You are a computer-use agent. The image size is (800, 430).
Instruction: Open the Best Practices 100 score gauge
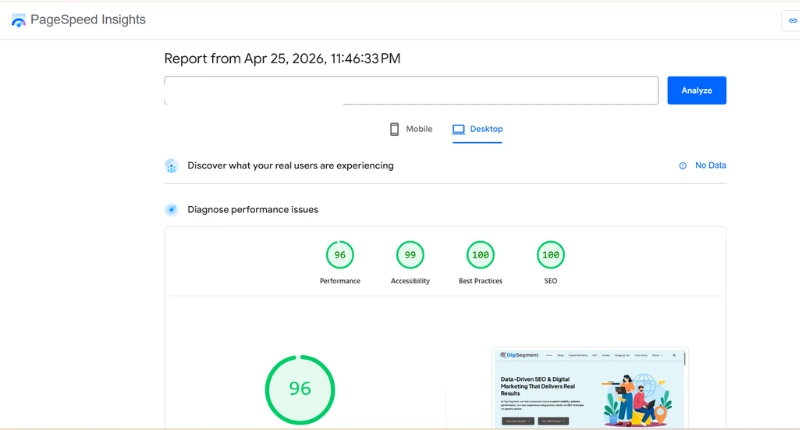point(480,255)
